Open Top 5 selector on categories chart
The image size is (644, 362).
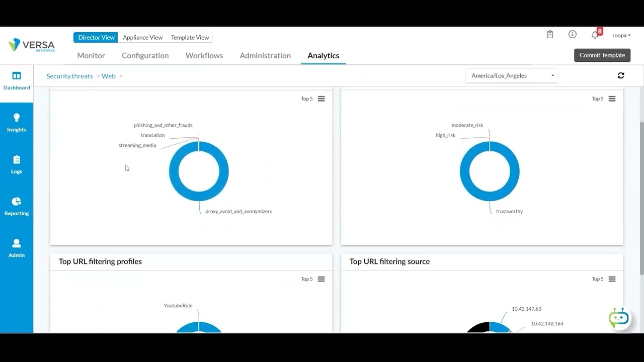(x=307, y=99)
